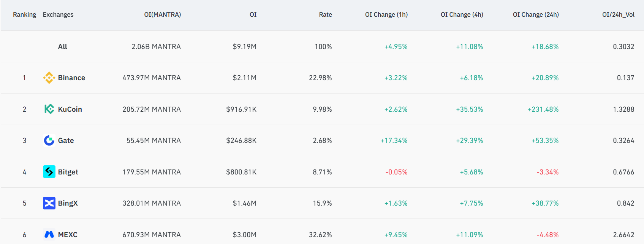Click the $916.91K KuCoin OI value
Image resolution: width=644 pixels, height=244 pixels.
coord(241,109)
